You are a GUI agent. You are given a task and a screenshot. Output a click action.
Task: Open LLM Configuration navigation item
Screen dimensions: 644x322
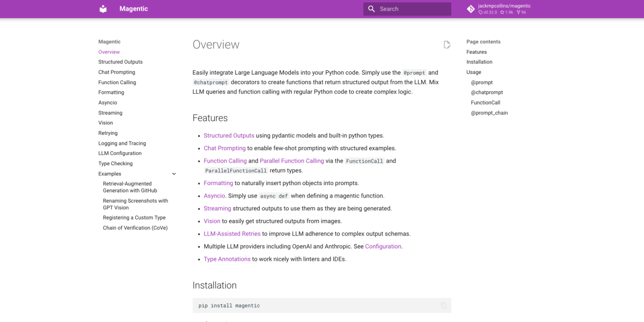pyautogui.click(x=120, y=153)
